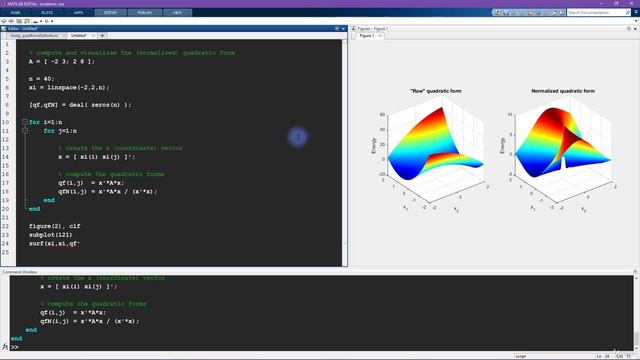Switch to the PUBLISH ribbon tab
Screen dimensions: 640x360
[144, 13]
